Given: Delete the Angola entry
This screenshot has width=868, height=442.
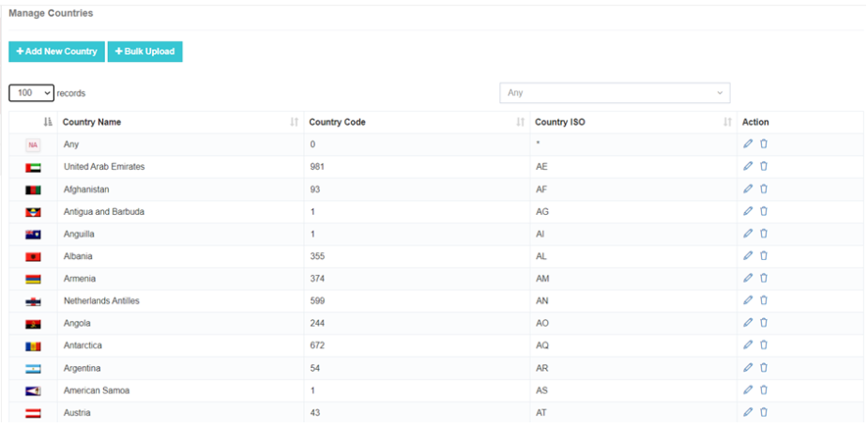Looking at the screenshot, I should (764, 323).
